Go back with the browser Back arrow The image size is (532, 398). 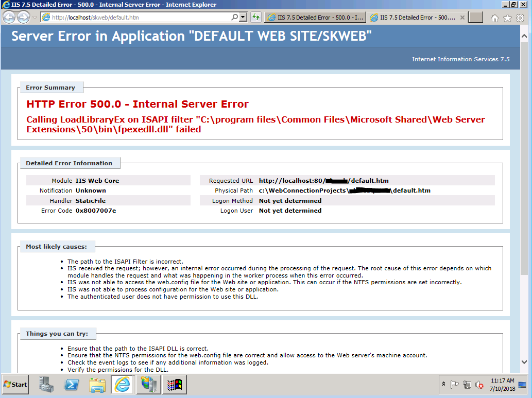point(9,18)
